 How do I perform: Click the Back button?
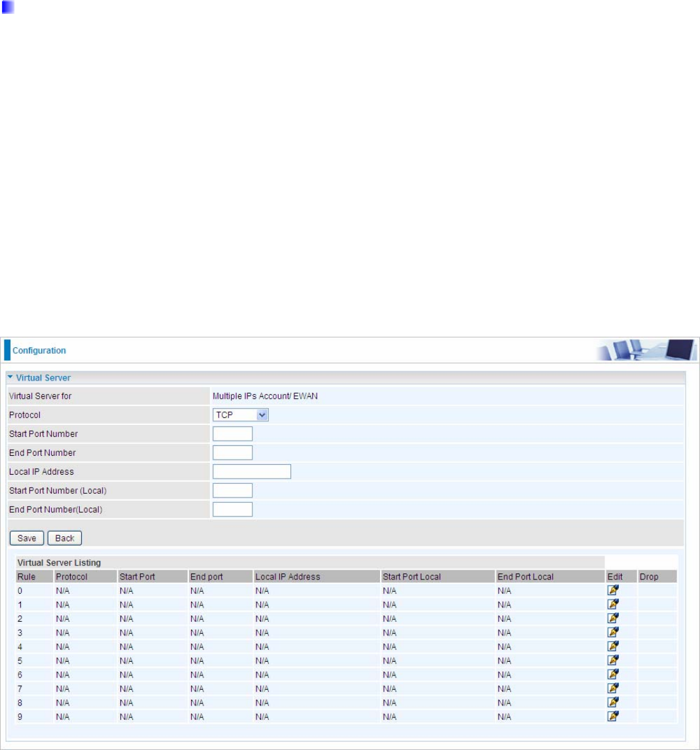(65, 538)
